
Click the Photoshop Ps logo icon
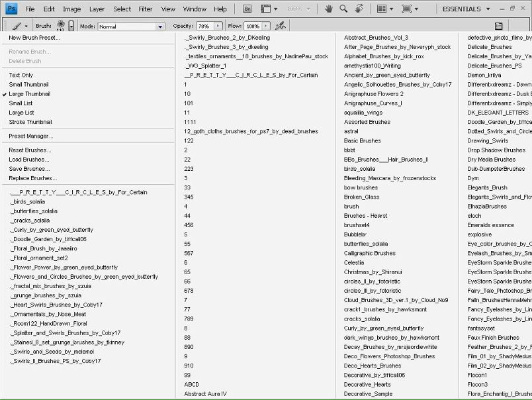[x=11, y=9]
